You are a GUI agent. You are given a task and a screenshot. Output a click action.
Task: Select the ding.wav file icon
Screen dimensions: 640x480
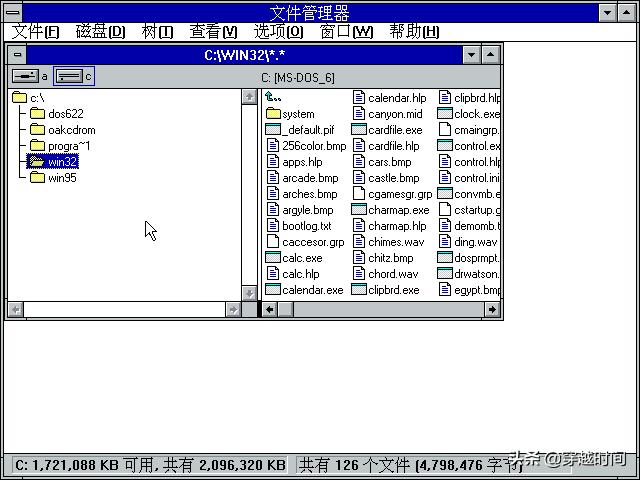pyautogui.click(x=445, y=242)
